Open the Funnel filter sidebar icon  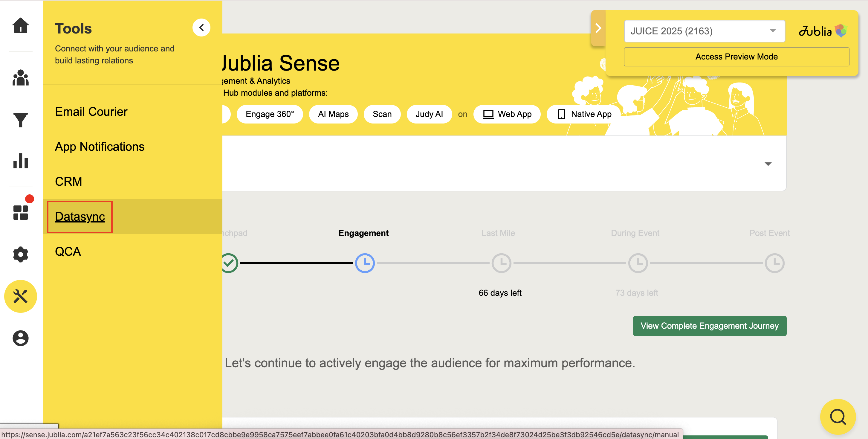tap(21, 120)
